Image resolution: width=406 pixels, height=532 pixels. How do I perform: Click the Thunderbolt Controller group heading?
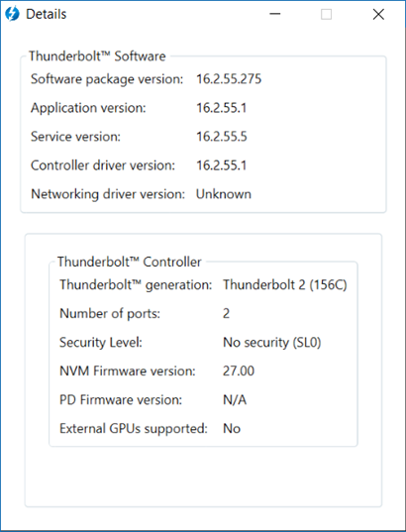coord(130,262)
